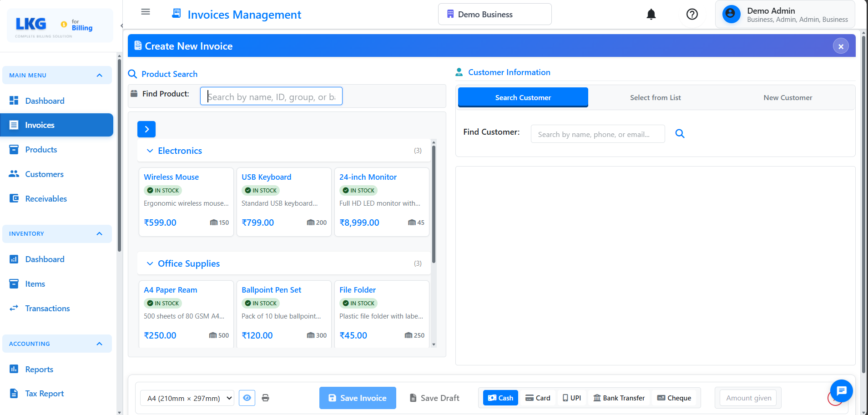Click the customer search magnifier icon

click(680, 133)
